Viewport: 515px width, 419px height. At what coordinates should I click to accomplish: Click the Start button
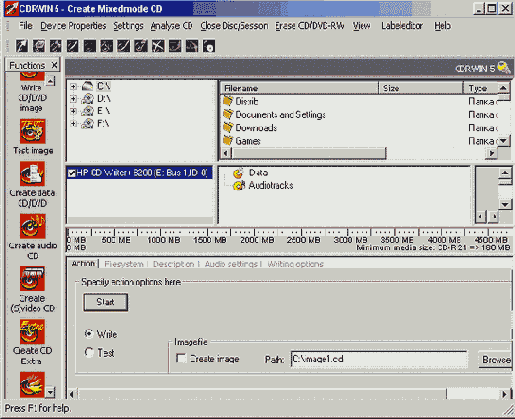coord(105,302)
